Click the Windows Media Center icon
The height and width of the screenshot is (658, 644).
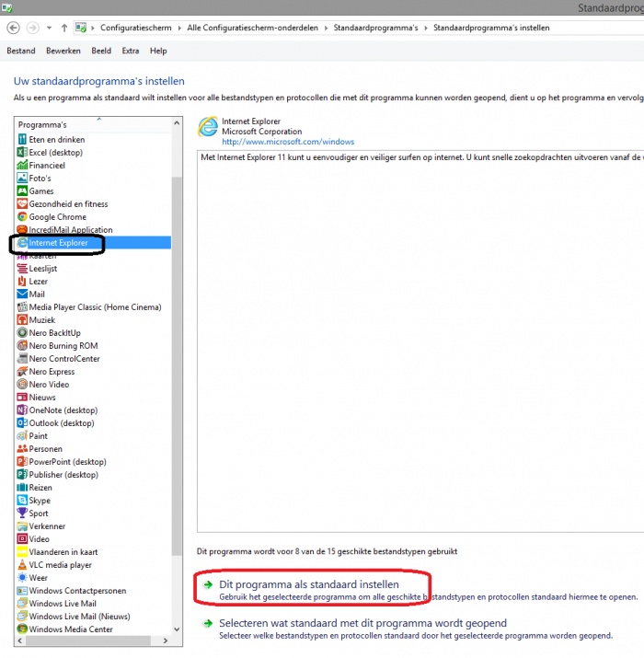click(x=22, y=629)
